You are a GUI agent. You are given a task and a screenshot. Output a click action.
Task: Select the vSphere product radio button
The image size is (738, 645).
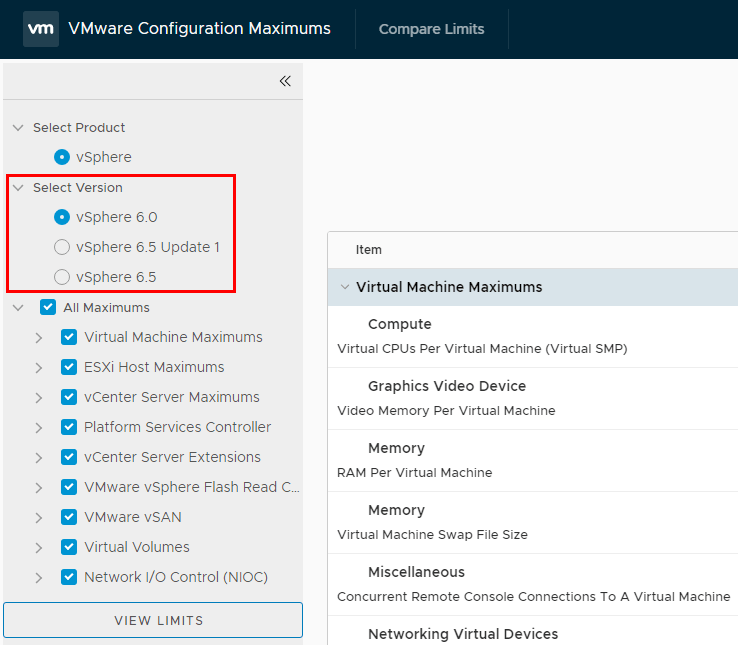click(62, 157)
